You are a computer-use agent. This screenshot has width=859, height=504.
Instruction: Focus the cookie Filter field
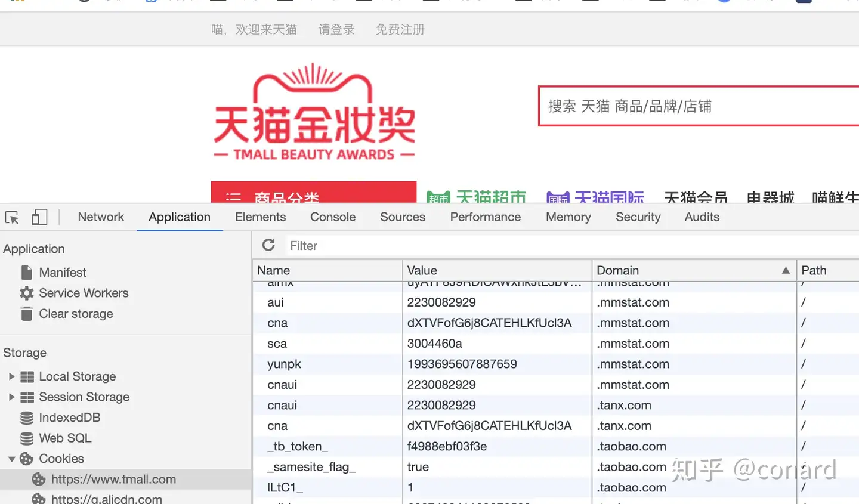pyautogui.click(x=573, y=246)
